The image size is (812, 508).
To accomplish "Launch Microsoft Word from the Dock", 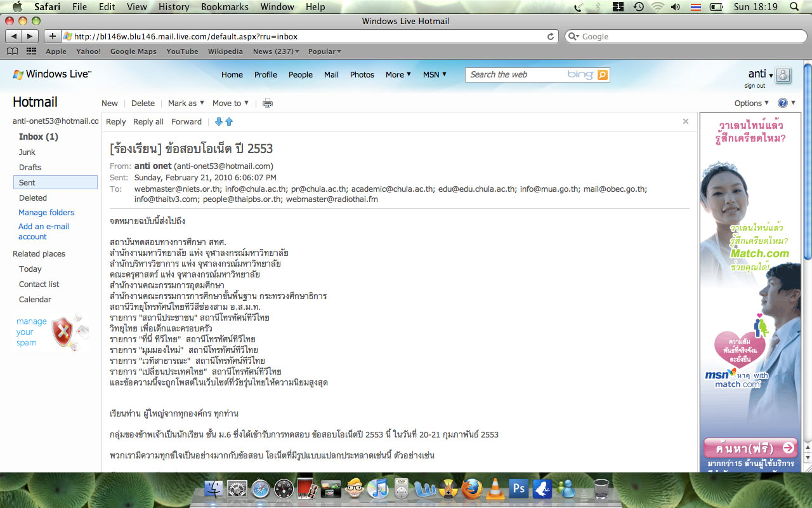I will (424, 488).
